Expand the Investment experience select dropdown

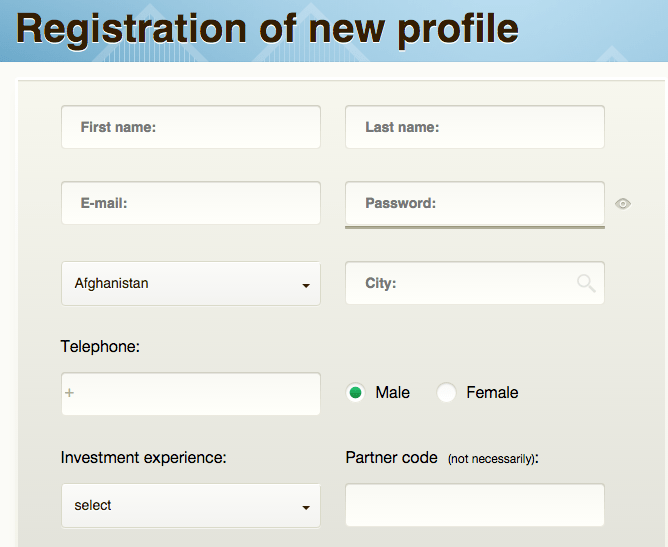coord(191,506)
